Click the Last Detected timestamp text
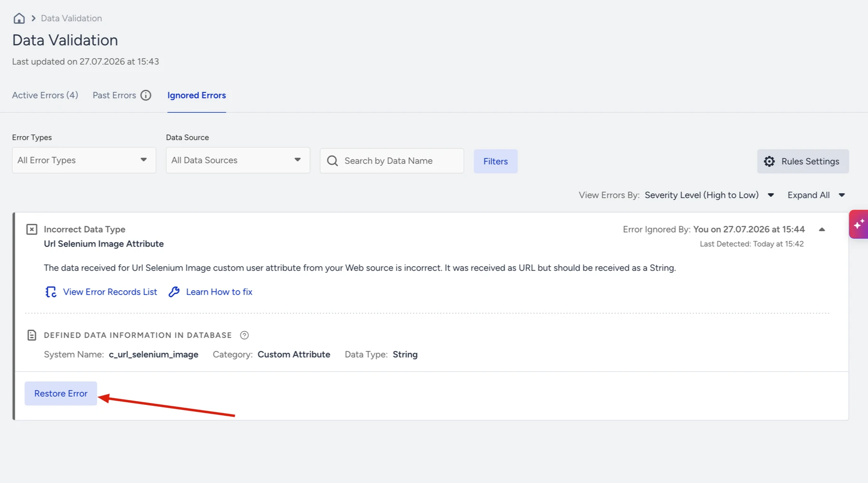 (752, 244)
